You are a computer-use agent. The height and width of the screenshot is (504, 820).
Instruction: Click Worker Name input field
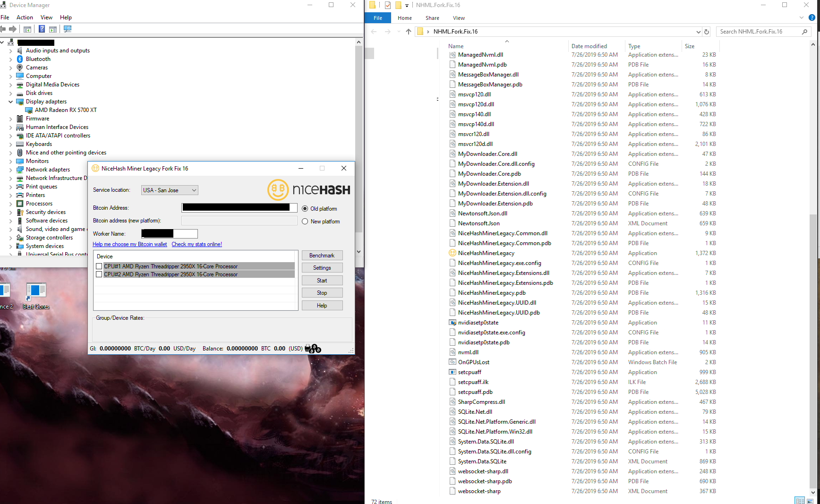[x=170, y=234]
